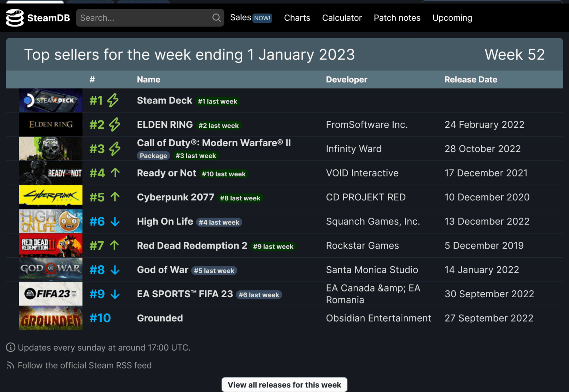This screenshot has width=569, height=392.
Task: Click the up arrow next to #7
Action: (x=114, y=245)
